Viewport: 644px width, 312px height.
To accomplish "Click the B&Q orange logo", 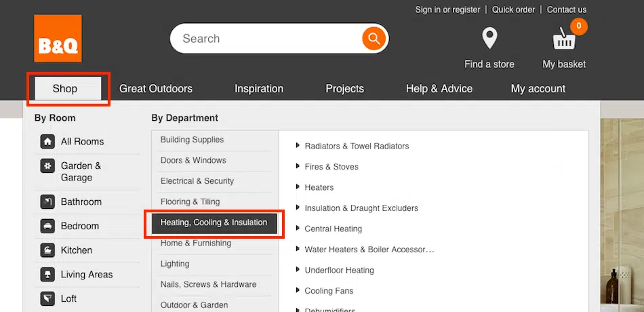I will pyautogui.click(x=58, y=39).
